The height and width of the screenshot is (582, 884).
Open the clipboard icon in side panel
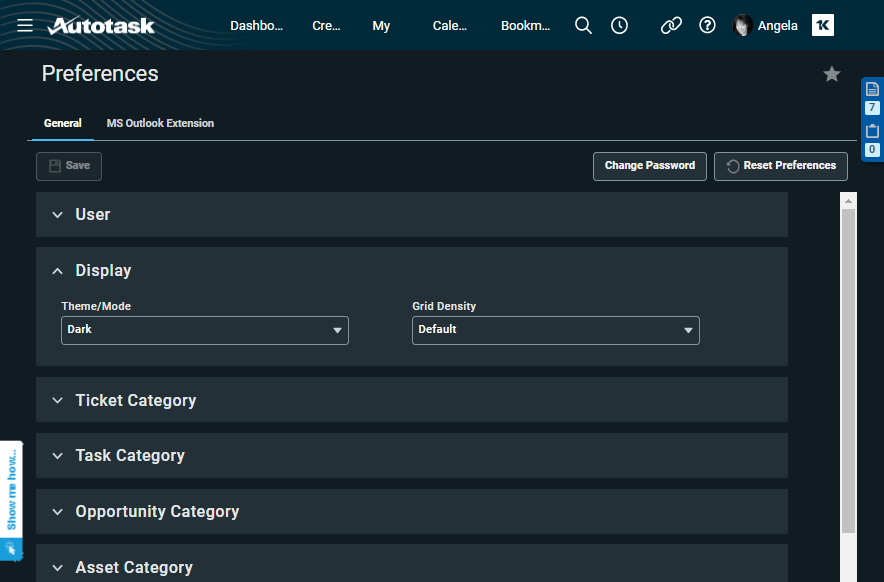[x=872, y=131]
